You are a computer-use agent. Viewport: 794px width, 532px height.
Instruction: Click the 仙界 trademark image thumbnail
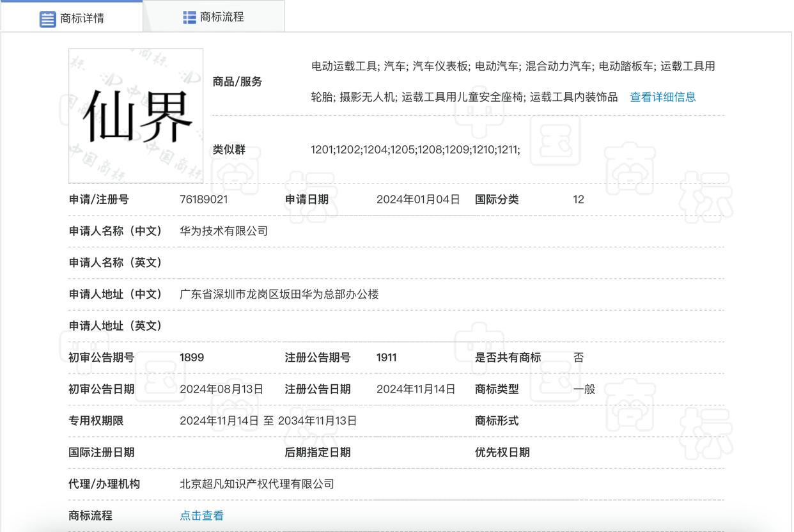click(136, 116)
